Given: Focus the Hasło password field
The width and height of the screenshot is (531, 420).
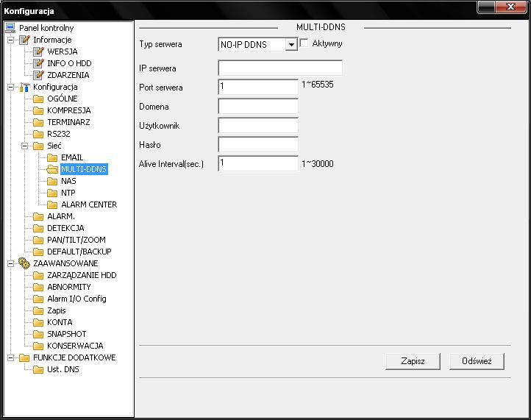Looking at the screenshot, I should [x=258, y=145].
